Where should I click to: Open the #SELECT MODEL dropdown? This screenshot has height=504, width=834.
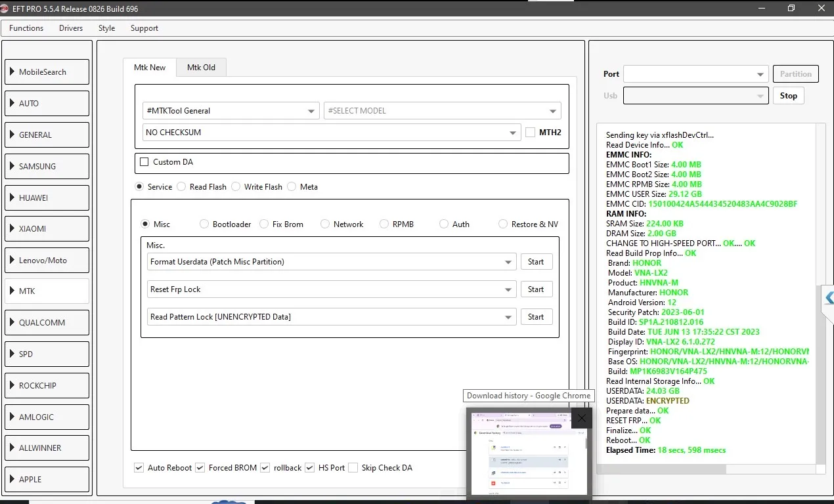(442, 111)
